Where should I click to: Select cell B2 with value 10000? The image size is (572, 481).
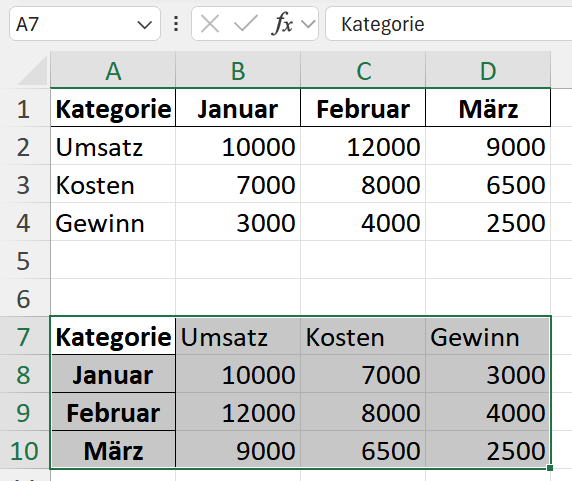tap(238, 147)
